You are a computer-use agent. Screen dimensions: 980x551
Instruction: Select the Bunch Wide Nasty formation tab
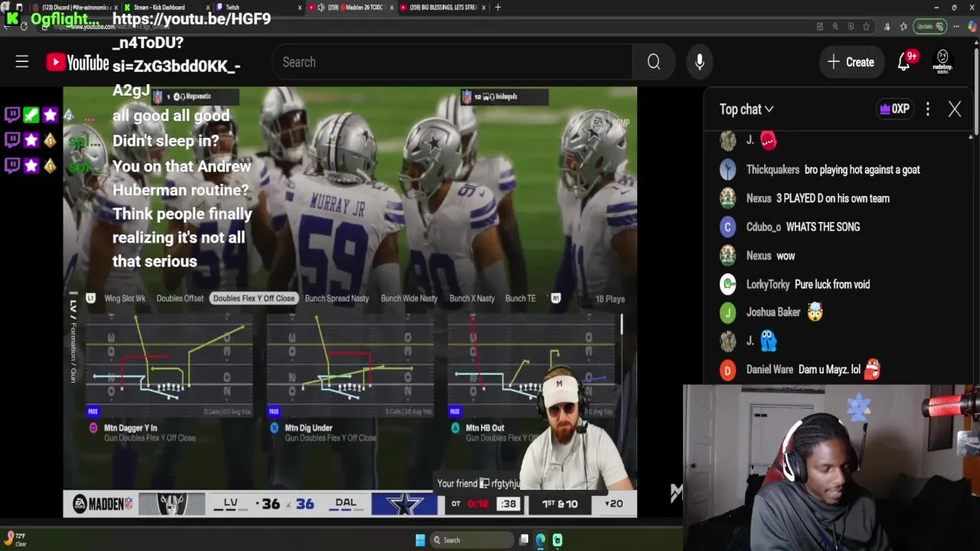click(409, 298)
